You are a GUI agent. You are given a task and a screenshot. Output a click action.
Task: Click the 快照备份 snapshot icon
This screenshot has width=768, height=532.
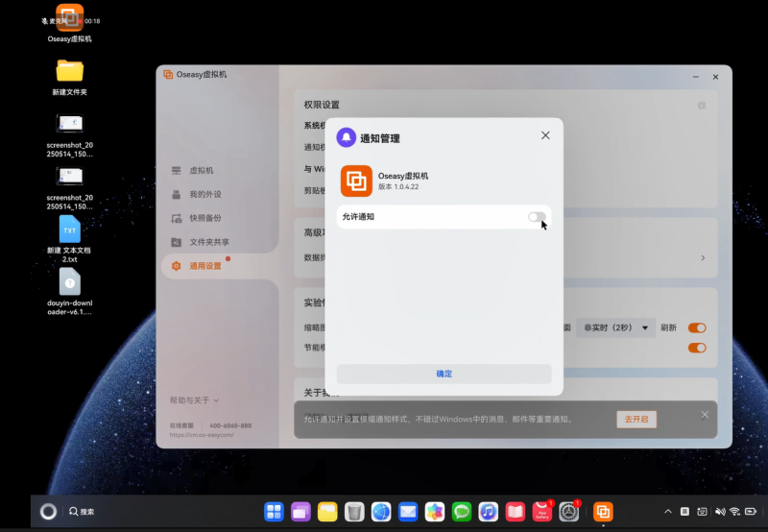coord(177,219)
